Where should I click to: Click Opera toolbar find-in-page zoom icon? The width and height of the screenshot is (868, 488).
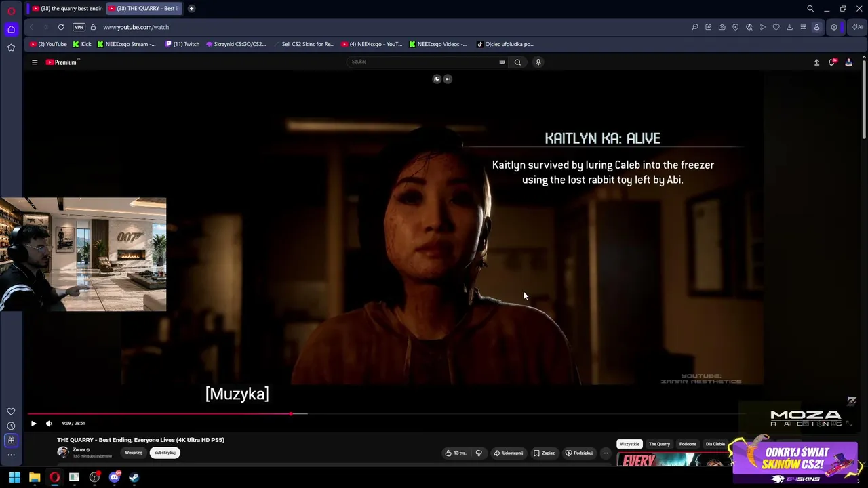tap(695, 27)
